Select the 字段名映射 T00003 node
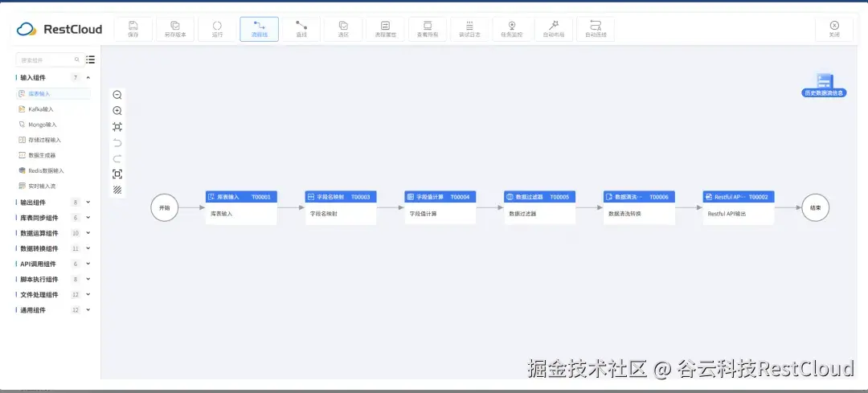 click(341, 207)
